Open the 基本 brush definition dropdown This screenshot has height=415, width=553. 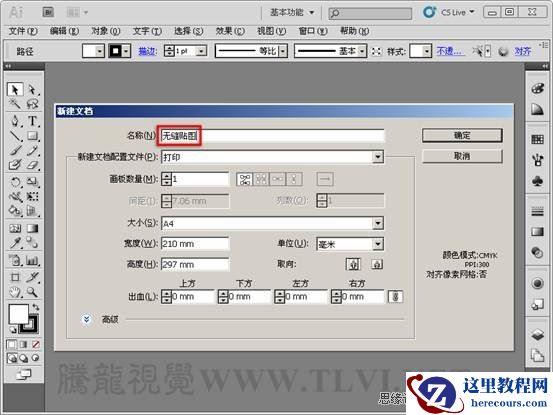[362, 51]
